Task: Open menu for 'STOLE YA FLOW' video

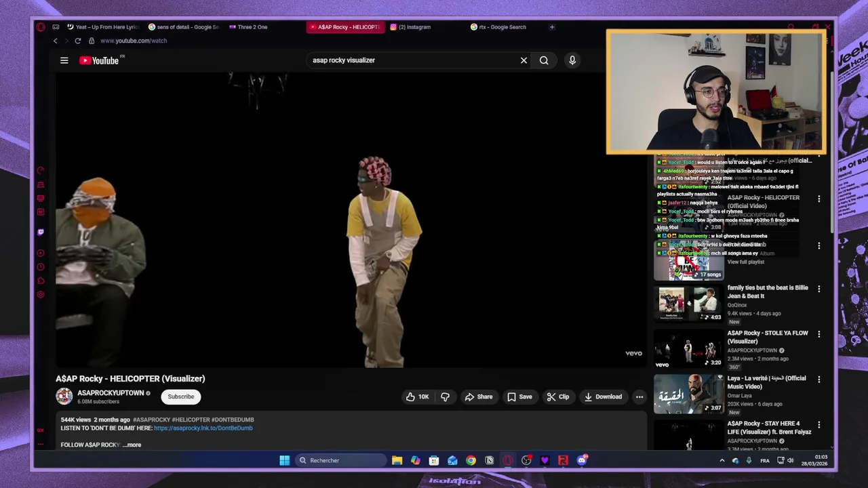Action: pyautogui.click(x=818, y=335)
